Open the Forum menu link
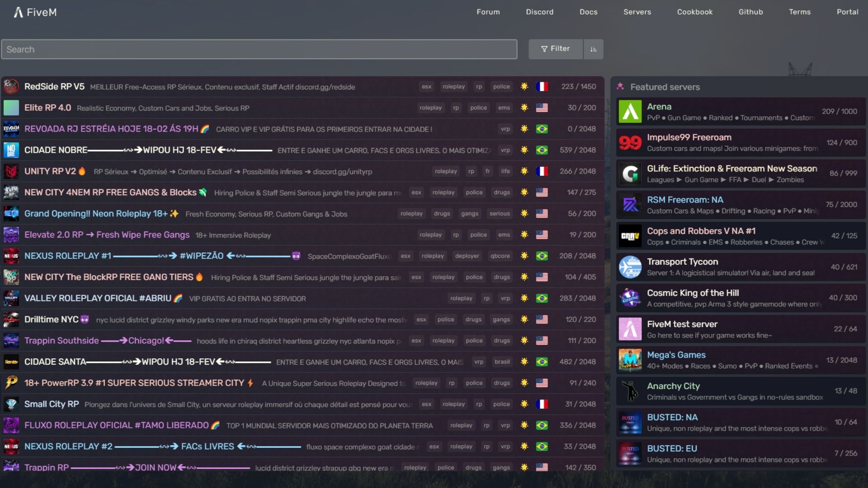This screenshot has width=868, height=488. click(x=488, y=12)
